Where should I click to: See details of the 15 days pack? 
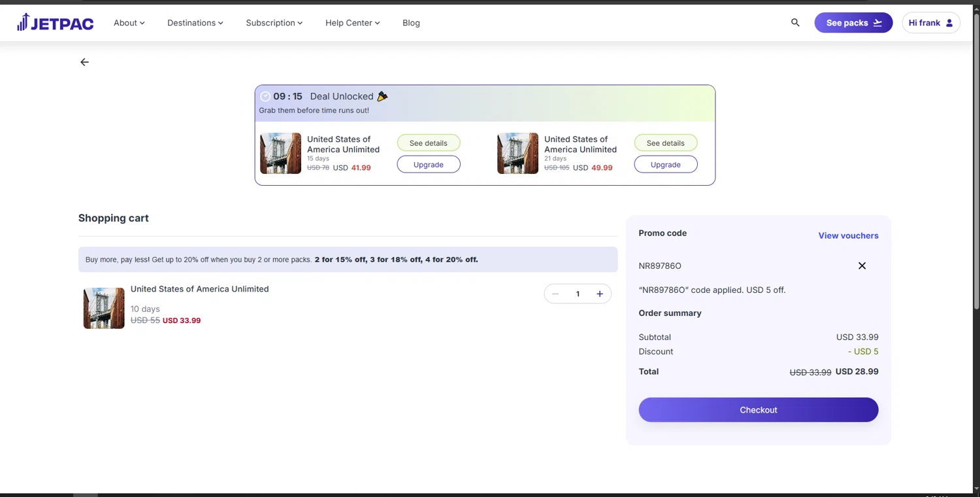[429, 143]
